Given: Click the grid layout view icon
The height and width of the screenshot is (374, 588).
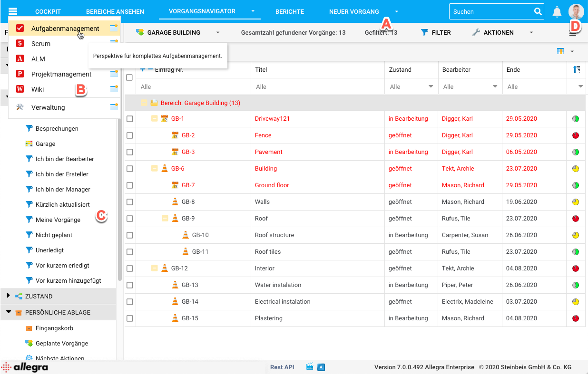Looking at the screenshot, I should 560,51.
